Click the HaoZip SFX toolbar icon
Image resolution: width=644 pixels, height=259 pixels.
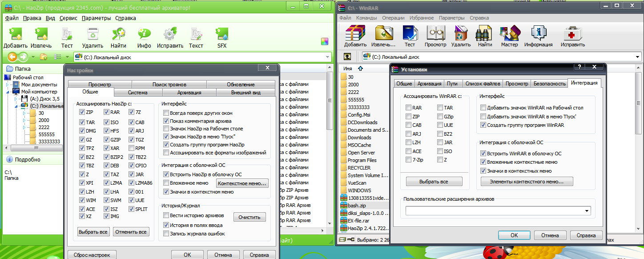point(221,34)
